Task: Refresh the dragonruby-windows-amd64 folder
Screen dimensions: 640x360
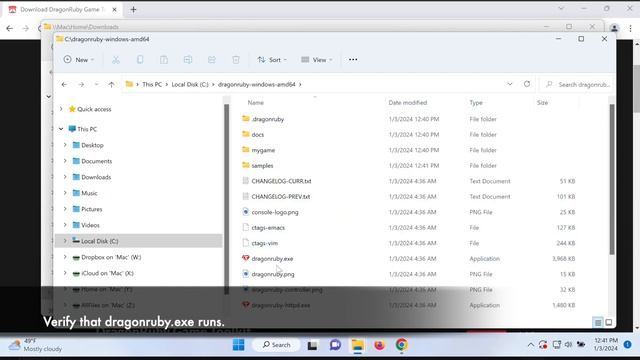Action: click(x=527, y=84)
